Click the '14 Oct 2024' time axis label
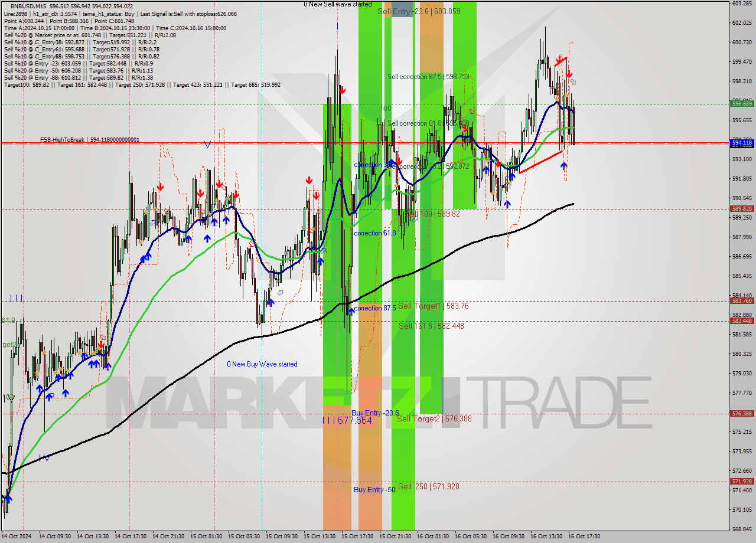Viewport: 756px width, 543px height. pos(16,537)
